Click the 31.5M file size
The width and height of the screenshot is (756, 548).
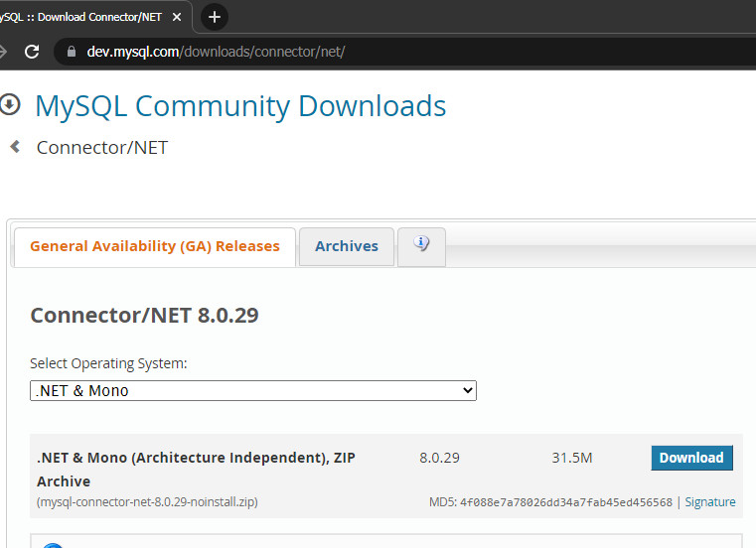coord(572,458)
